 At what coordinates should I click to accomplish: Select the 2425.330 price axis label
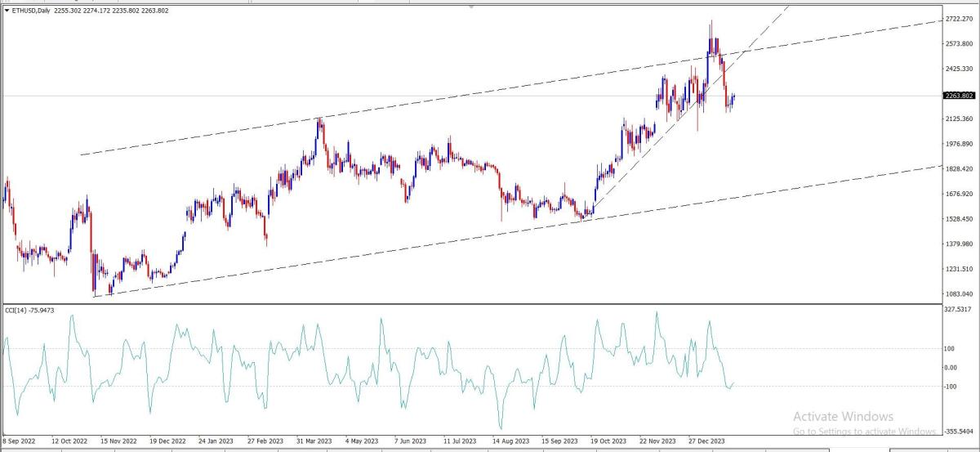click(960, 69)
